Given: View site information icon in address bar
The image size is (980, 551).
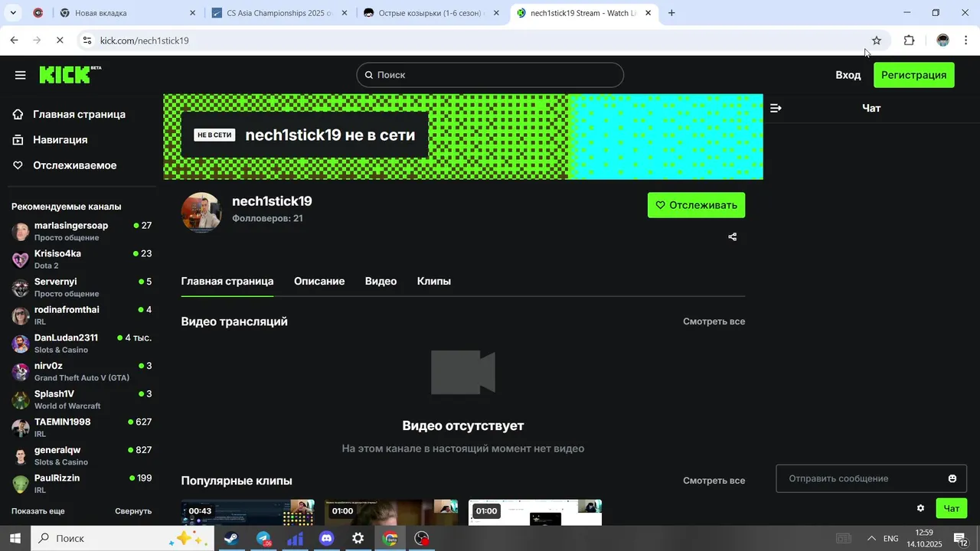Looking at the screenshot, I should tap(87, 41).
